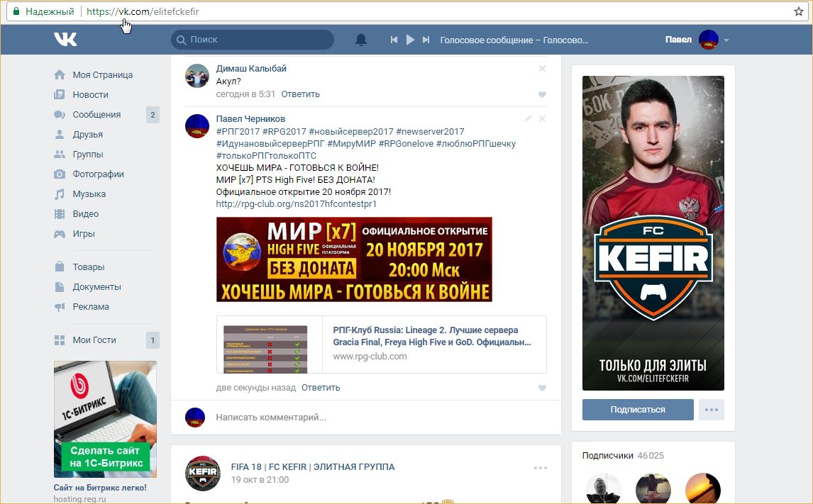The height and width of the screenshot is (504, 813).
Task: Expand FC KEFIR post options menu
Action: (x=540, y=468)
